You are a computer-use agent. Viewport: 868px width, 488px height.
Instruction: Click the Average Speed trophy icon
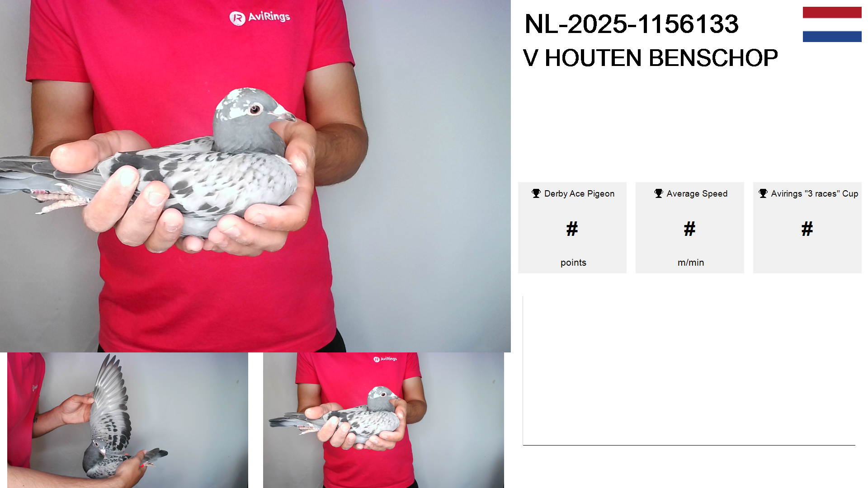pyautogui.click(x=659, y=193)
